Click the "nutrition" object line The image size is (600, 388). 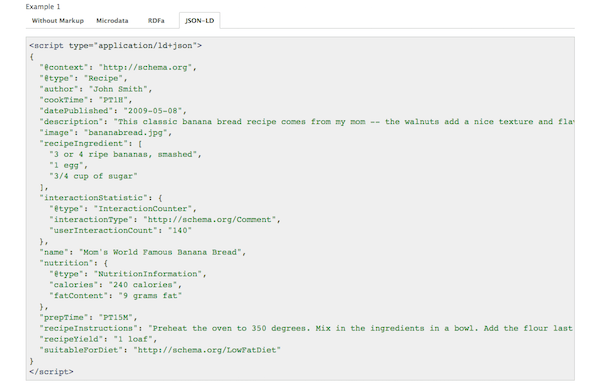(x=73, y=263)
